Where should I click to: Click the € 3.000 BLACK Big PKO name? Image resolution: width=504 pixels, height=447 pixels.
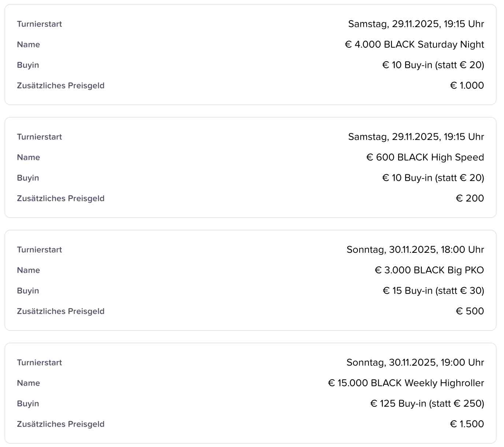429,270
